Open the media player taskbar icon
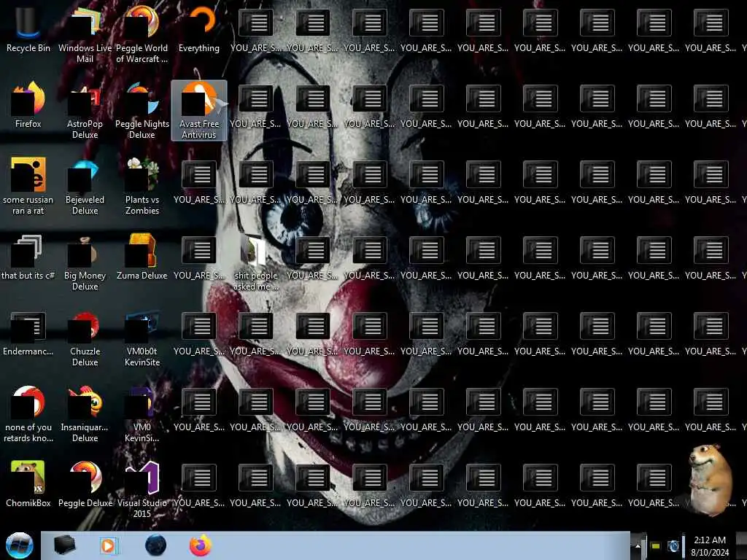The height and width of the screenshot is (560, 747). 109,545
